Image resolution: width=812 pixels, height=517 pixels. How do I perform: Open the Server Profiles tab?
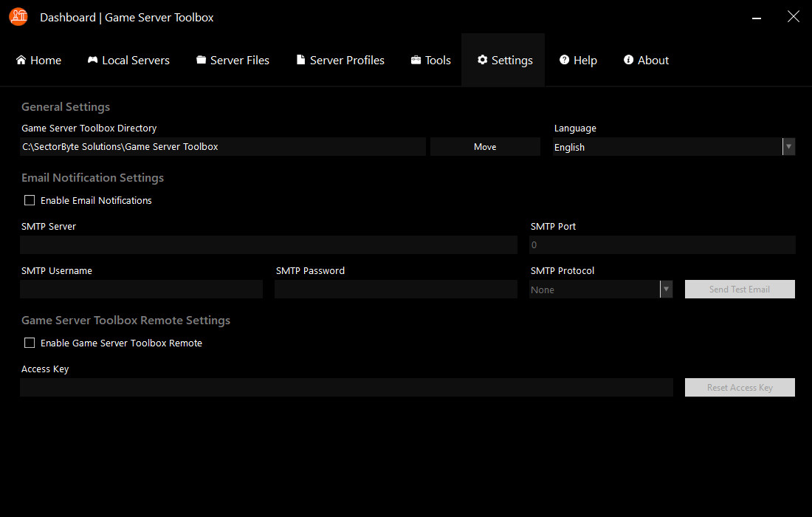coord(340,60)
